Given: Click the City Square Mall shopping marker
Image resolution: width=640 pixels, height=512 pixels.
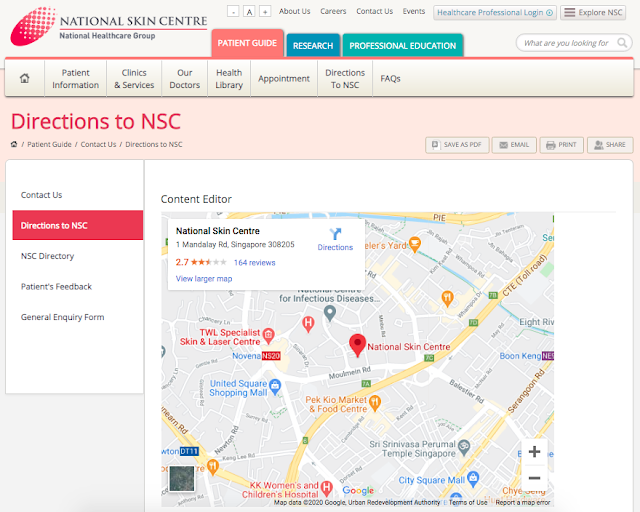Looking at the screenshot, I should [473, 478].
